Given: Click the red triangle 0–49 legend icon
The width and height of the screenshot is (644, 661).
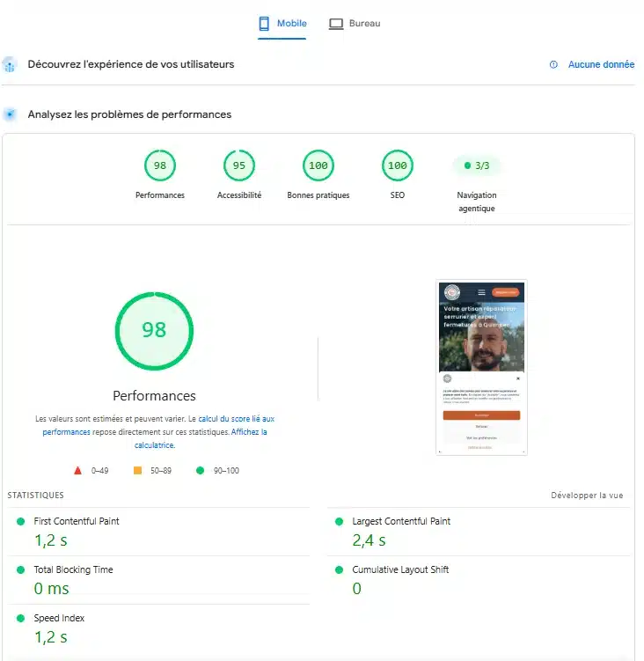Looking at the screenshot, I should (77, 471).
